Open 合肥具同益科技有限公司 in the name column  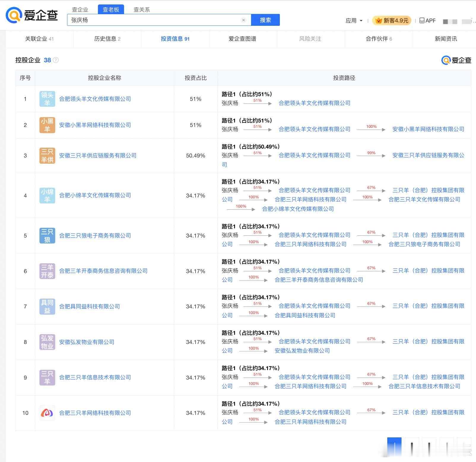(89, 307)
